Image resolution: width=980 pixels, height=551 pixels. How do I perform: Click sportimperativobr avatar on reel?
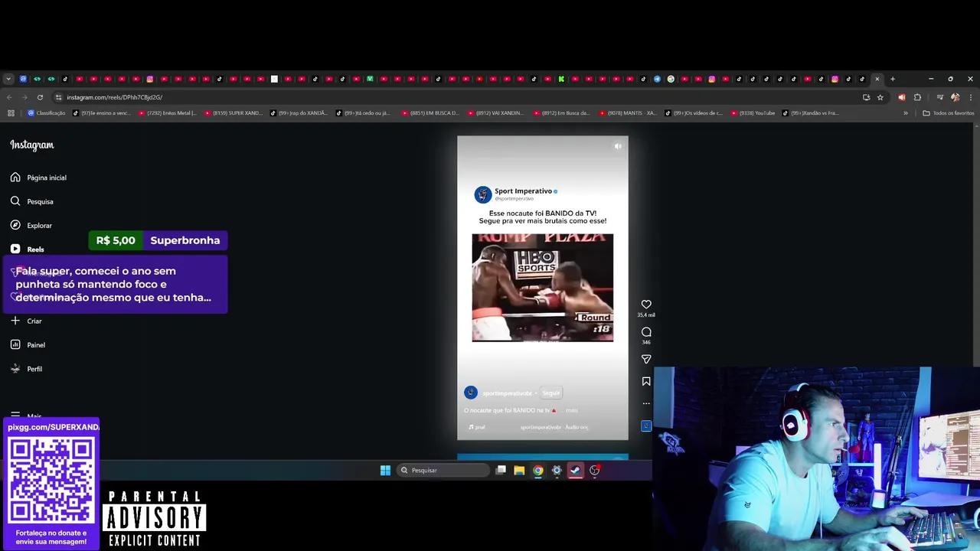coord(471,393)
